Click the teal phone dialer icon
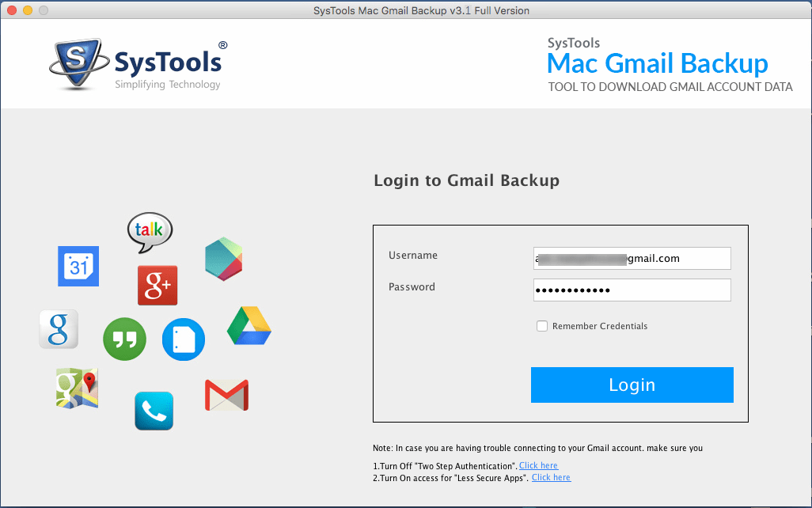The height and width of the screenshot is (508, 812). point(154,411)
